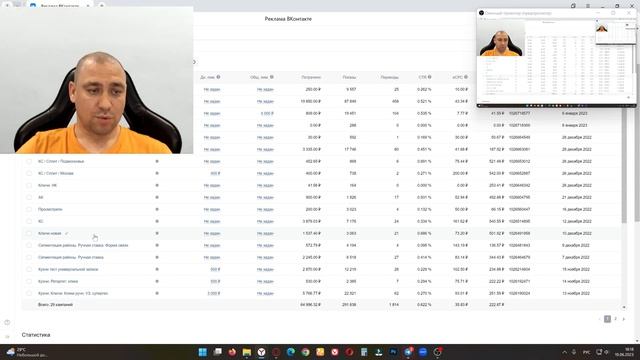640x360 pixels.
Task: Select the 7 декабря 2022 date cell
Action: tap(576, 257)
